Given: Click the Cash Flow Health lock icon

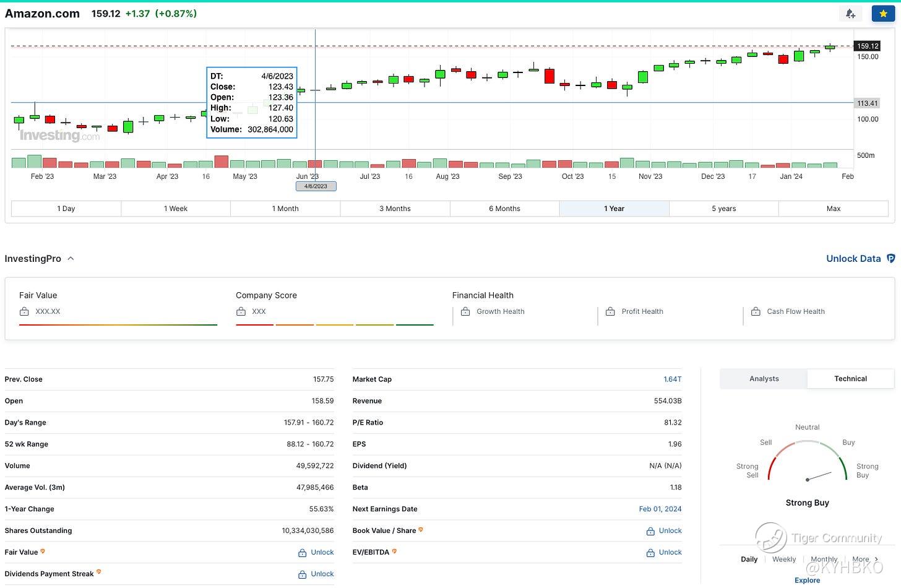Looking at the screenshot, I should [756, 311].
